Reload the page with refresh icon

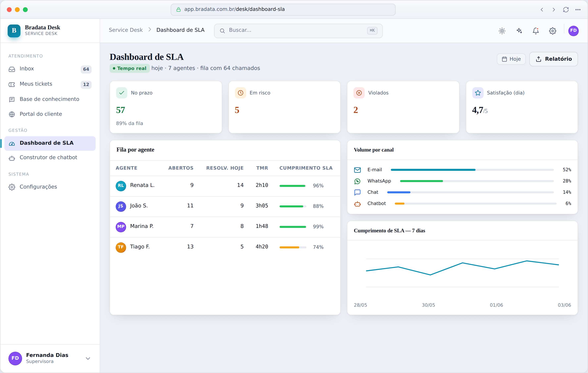(566, 9)
